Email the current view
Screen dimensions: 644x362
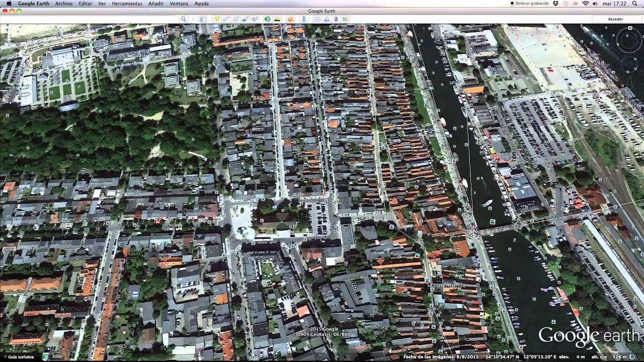tap(317, 19)
